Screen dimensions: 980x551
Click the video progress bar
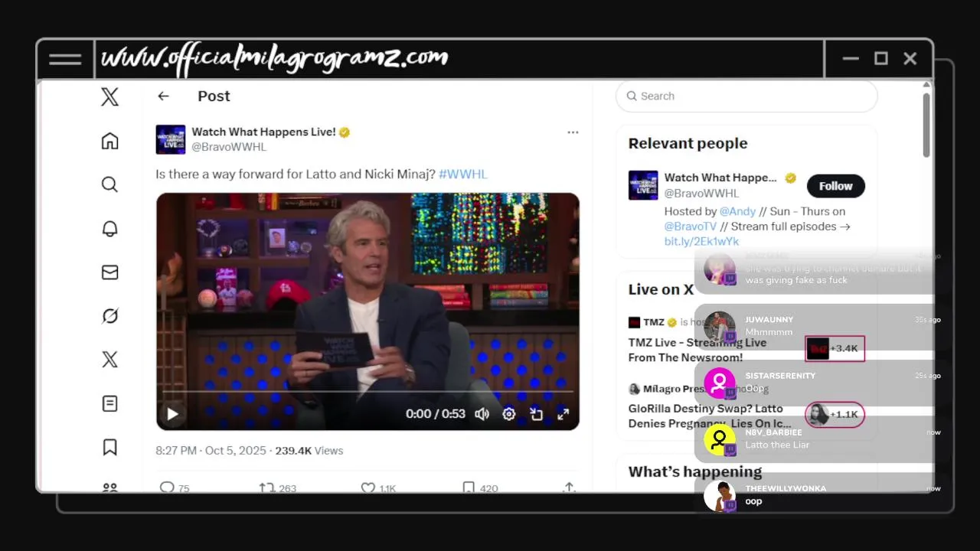click(x=367, y=391)
